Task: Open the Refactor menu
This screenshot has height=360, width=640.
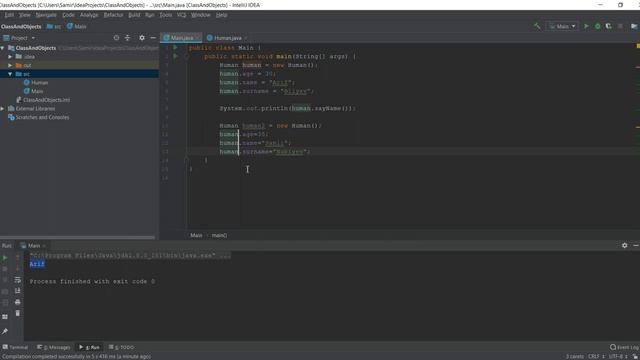Action: click(113, 15)
